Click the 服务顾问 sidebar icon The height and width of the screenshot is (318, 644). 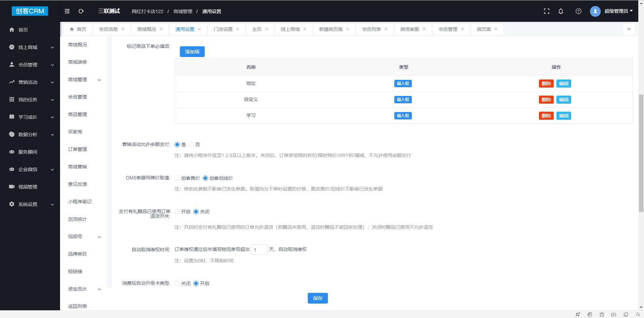(x=12, y=152)
